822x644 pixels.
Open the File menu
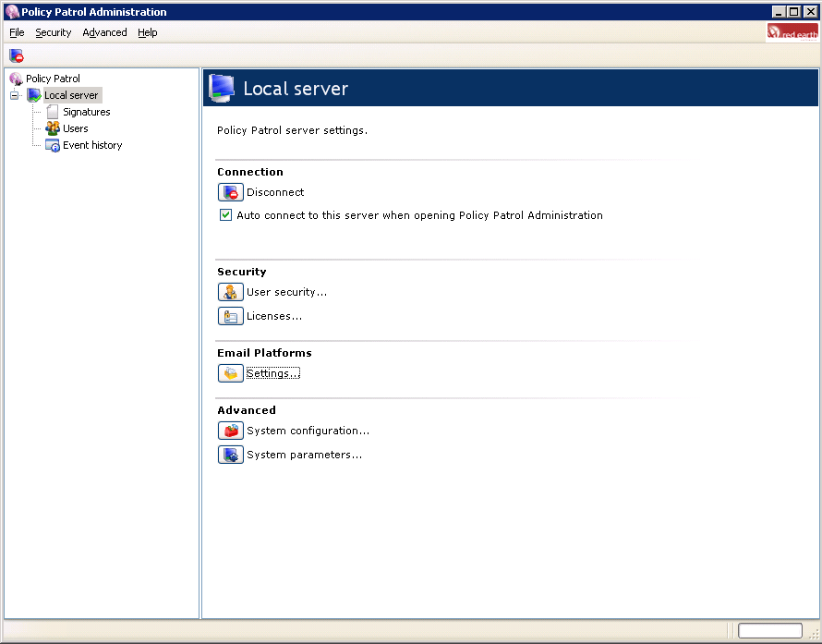coord(17,32)
